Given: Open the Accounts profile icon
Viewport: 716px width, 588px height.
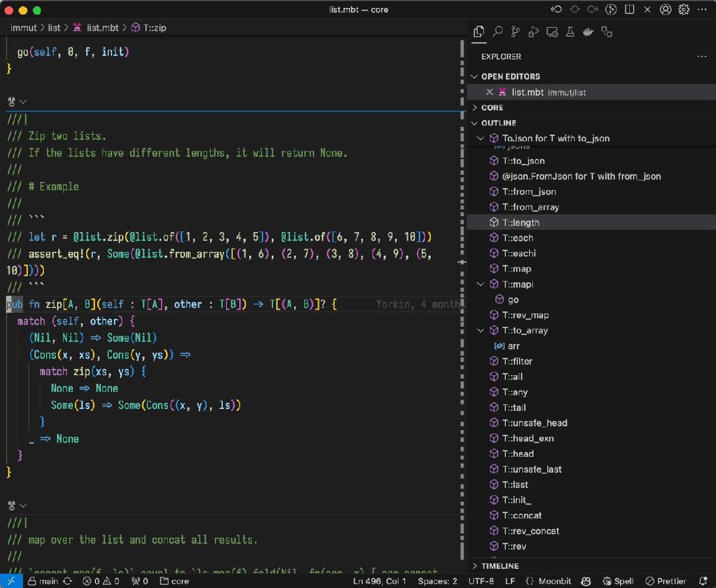Looking at the screenshot, I should [666, 10].
